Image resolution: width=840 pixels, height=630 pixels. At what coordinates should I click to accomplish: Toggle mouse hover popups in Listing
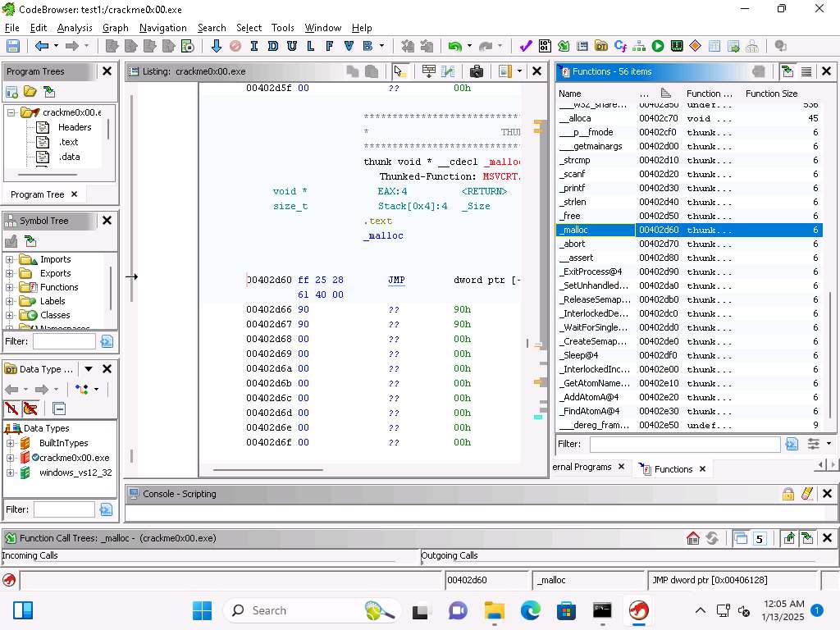[x=399, y=71]
